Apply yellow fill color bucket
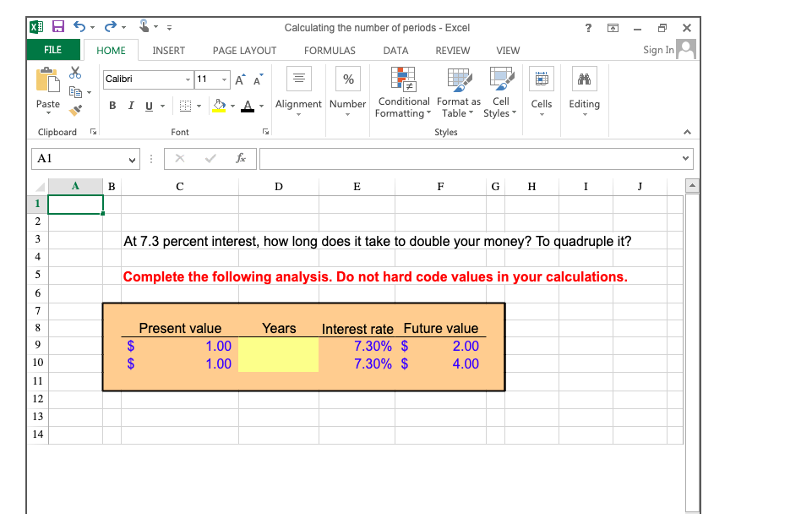 click(219, 106)
